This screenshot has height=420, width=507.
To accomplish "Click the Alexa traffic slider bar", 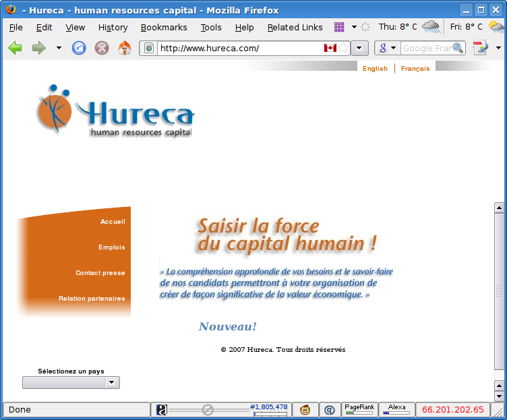I will click(208, 410).
